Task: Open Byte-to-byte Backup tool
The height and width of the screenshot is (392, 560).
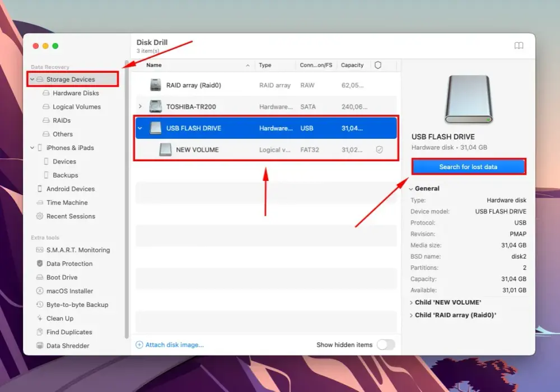Action: [x=77, y=305]
